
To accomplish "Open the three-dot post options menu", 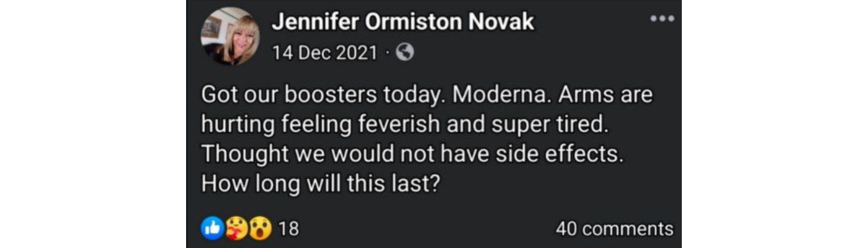I will tap(663, 19).
